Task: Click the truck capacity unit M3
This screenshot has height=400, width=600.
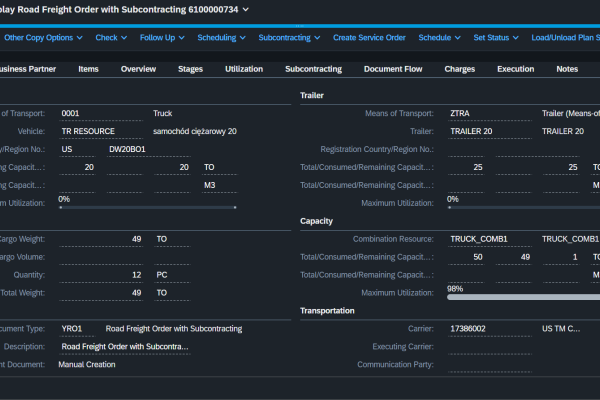Action: pyautogui.click(x=219, y=185)
